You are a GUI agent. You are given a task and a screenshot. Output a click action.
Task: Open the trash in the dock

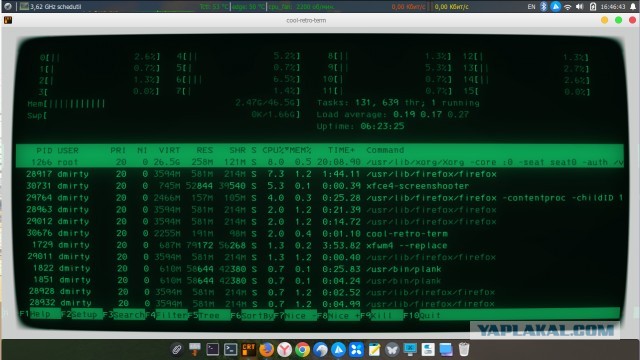pos(464,349)
